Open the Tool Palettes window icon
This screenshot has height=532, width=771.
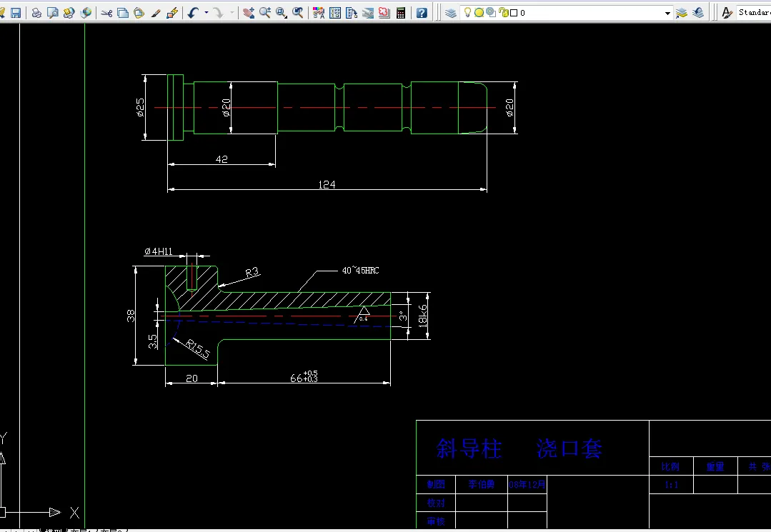pos(352,13)
